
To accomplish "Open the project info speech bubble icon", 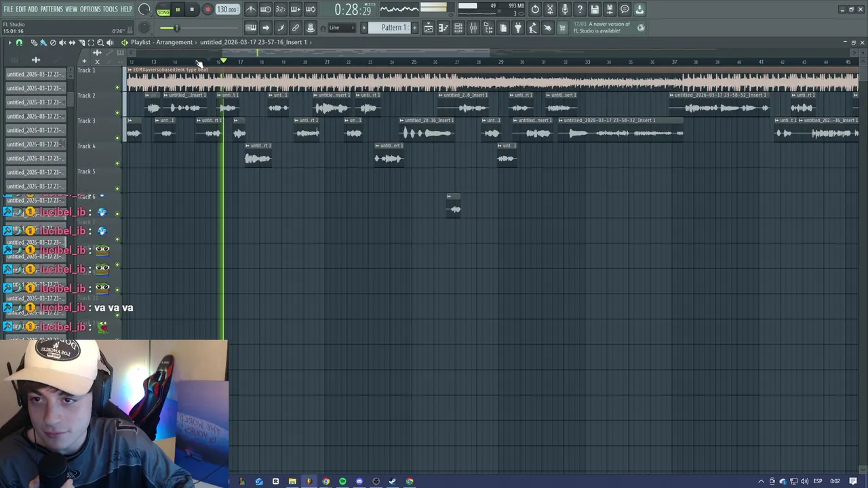I will pos(625,9).
